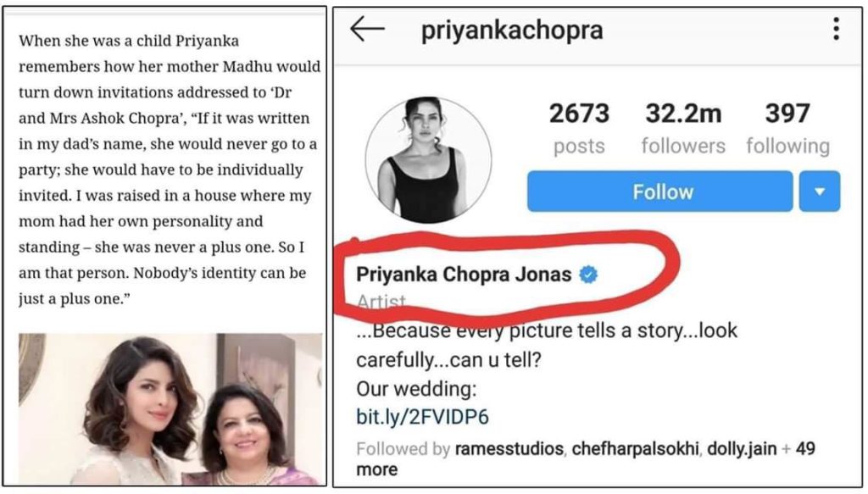The image size is (868, 494).
Task: Open the bit.ly/2FVIDP6 wedding link
Action: coord(422,417)
